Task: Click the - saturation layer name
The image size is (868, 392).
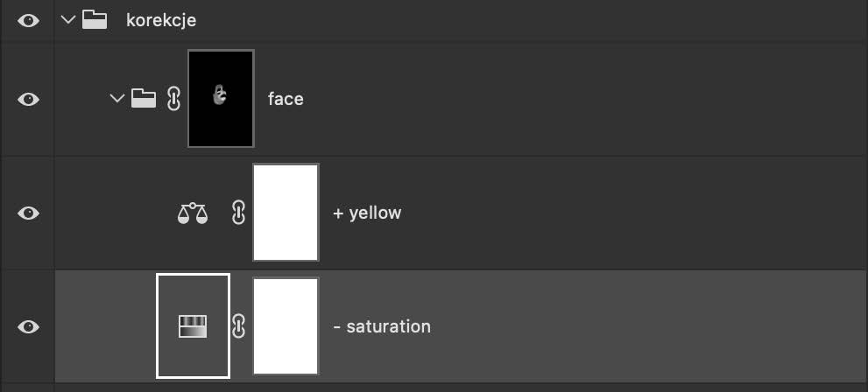Action: 382,326
